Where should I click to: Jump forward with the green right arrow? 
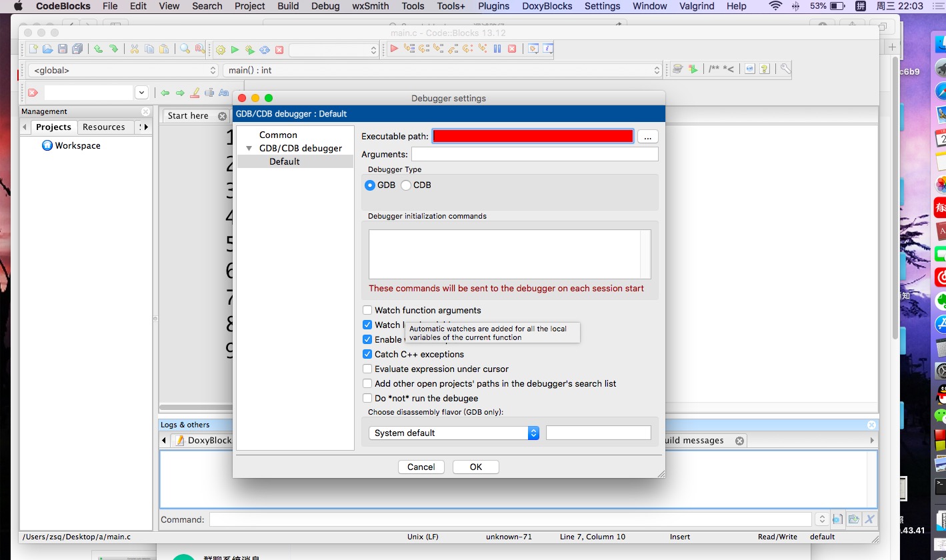180,93
